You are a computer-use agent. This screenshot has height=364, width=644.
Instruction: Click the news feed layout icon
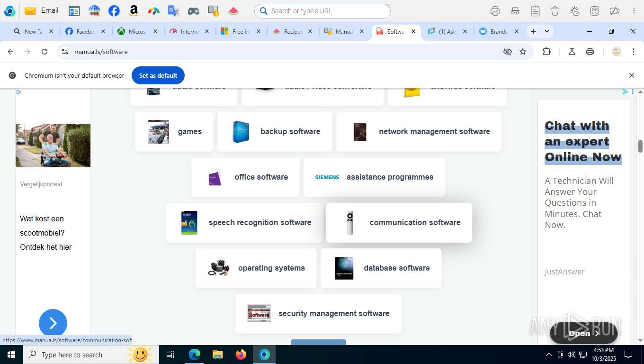click(74, 11)
